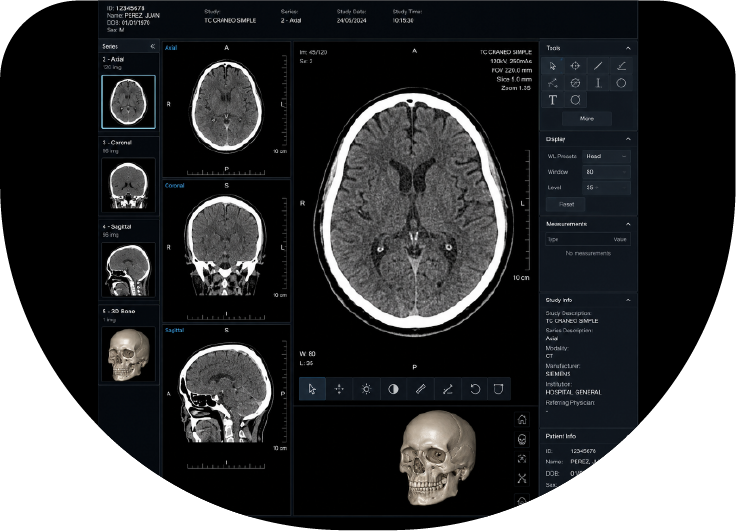Select the Text annotation tool

point(552,100)
